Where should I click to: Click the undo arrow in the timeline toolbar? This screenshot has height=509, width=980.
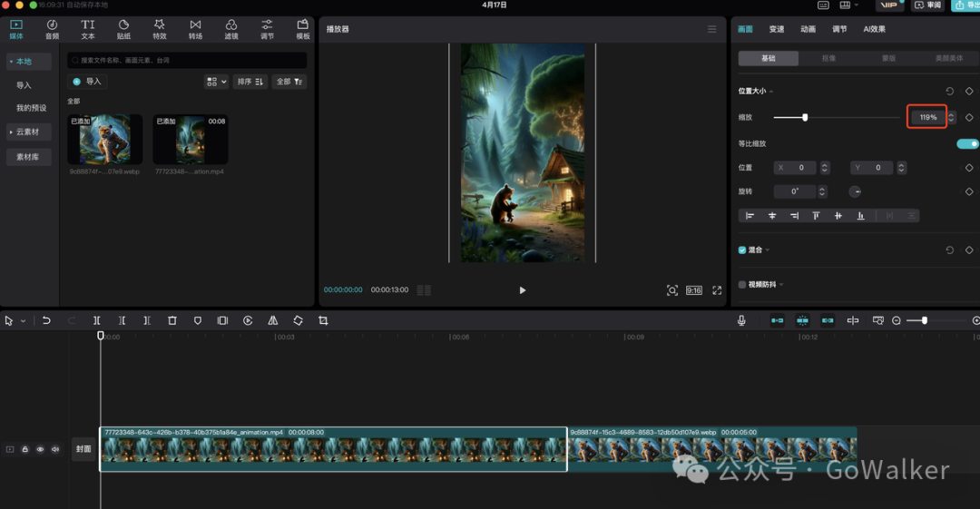[x=46, y=321]
